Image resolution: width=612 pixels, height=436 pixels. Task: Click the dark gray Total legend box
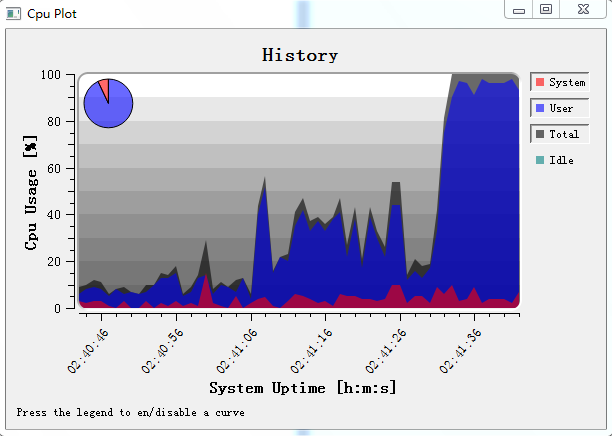pos(541,134)
